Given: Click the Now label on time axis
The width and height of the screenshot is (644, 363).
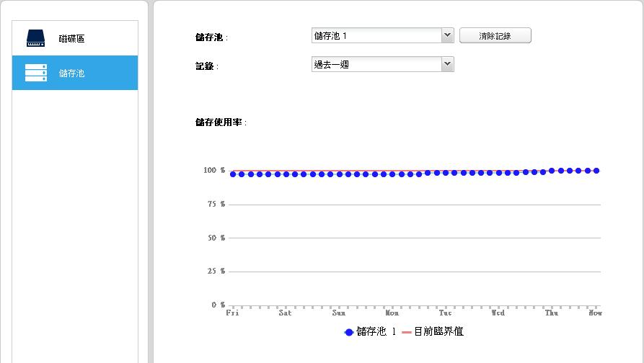Looking at the screenshot, I should [x=595, y=313].
